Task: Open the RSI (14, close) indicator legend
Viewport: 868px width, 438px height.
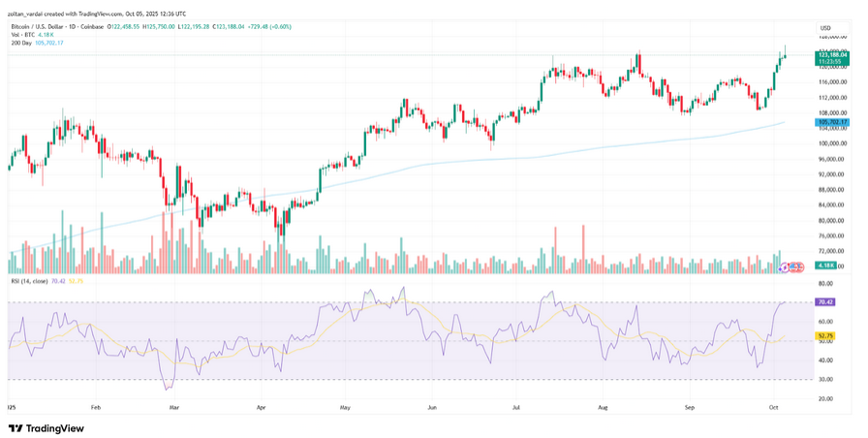Action: pos(30,281)
